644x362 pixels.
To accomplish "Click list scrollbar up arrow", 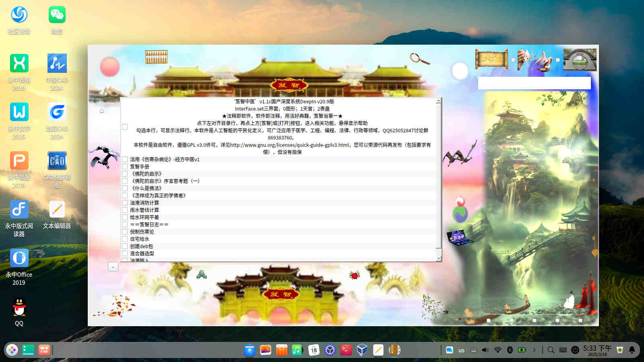I will pos(439,101).
